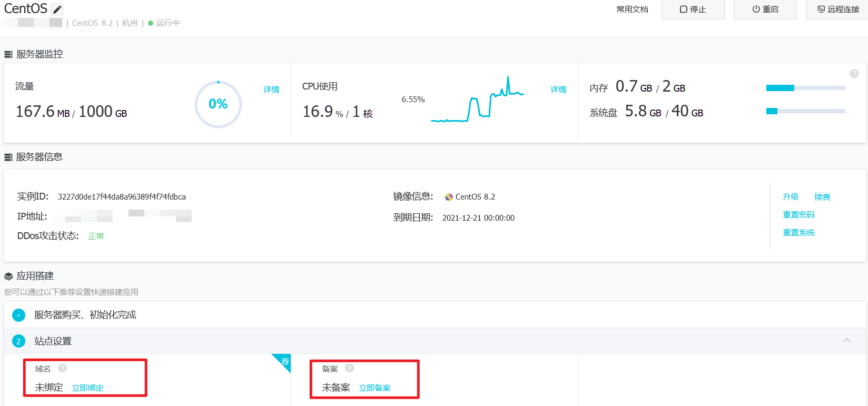The width and height of the screenshot is (868, 406).
Task: Click the help icon in memory panel
Action: pos(854,74)
